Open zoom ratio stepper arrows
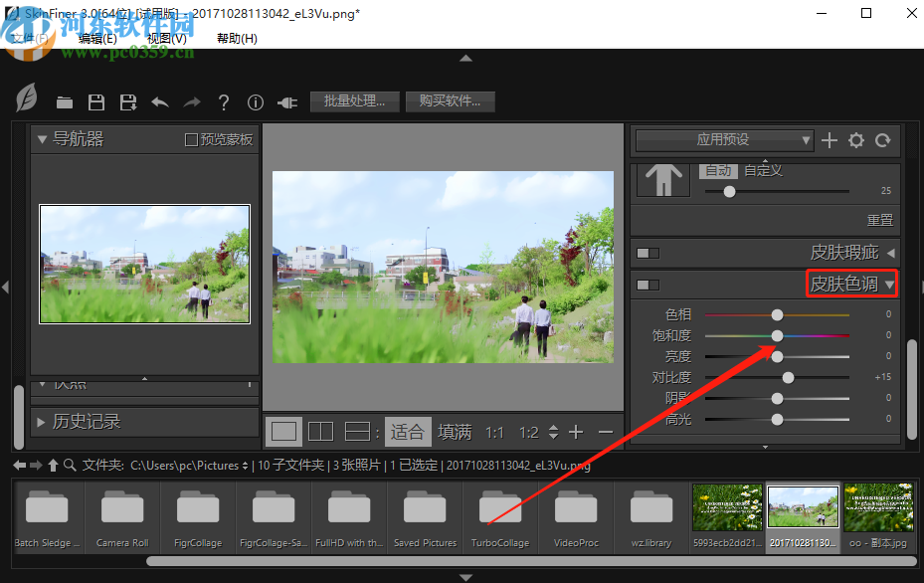The width and height of the screenshot is (924, 583). tap(553, 432)
